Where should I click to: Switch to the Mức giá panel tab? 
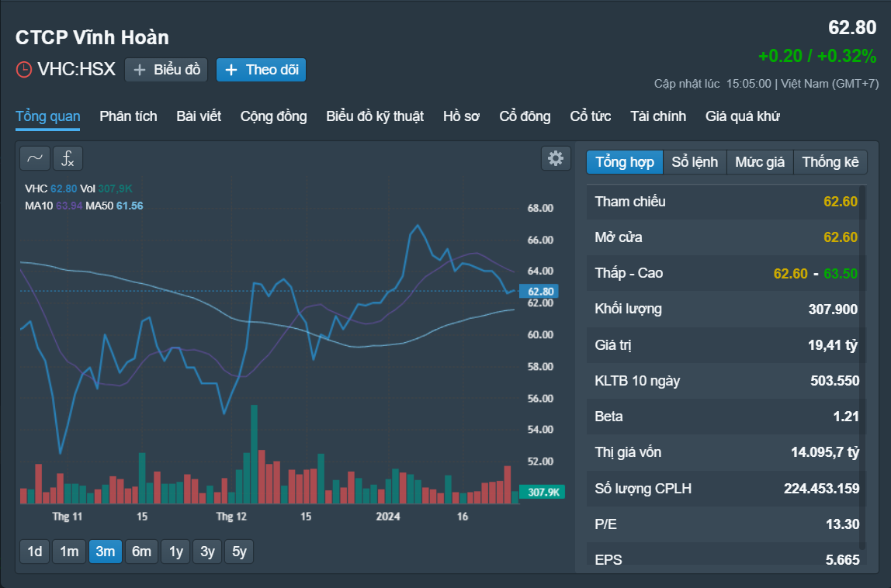coord(760,162)
